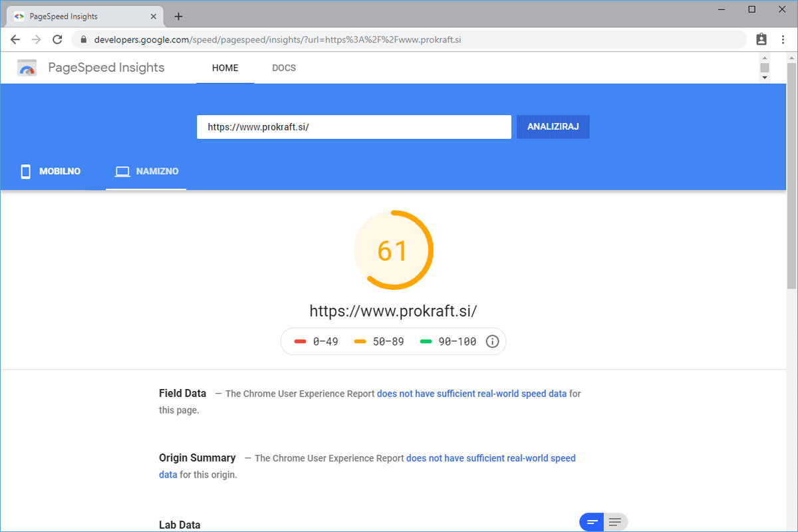Click the URL input field with prokraft.si
This screenshot has width=798, height=532.
point(353,127)
